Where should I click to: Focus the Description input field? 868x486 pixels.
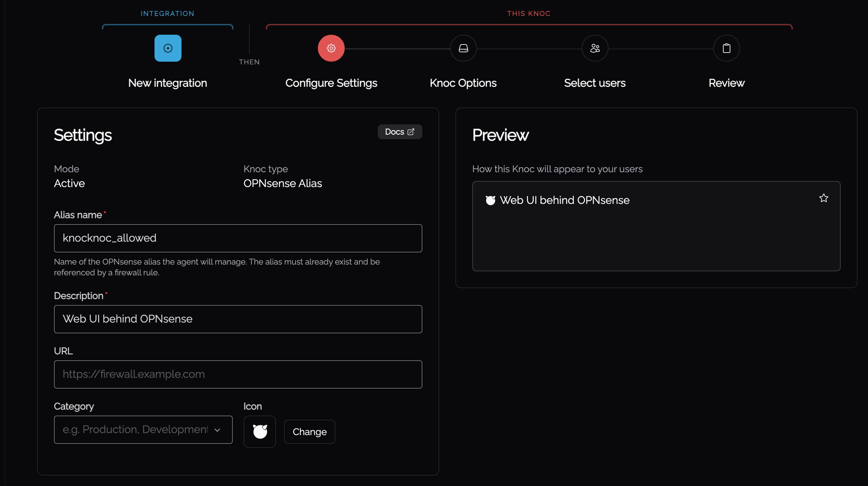pyautogui.click(x=238, y=319)
